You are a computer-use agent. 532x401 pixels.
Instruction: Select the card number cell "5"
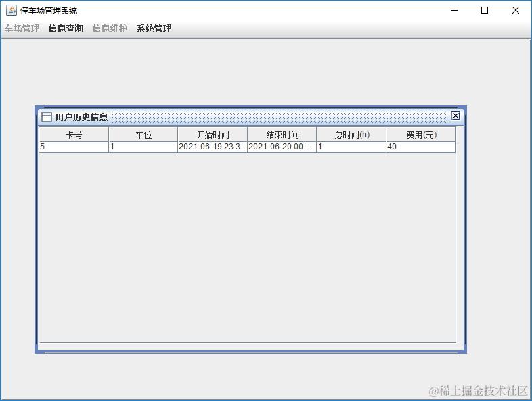(x=74, y=147)
